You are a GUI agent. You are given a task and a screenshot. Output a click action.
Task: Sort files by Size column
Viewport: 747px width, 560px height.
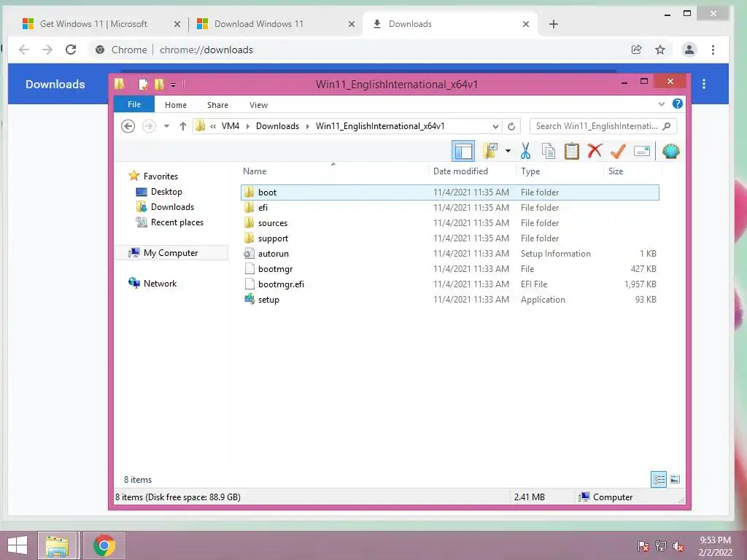[632, 171]
